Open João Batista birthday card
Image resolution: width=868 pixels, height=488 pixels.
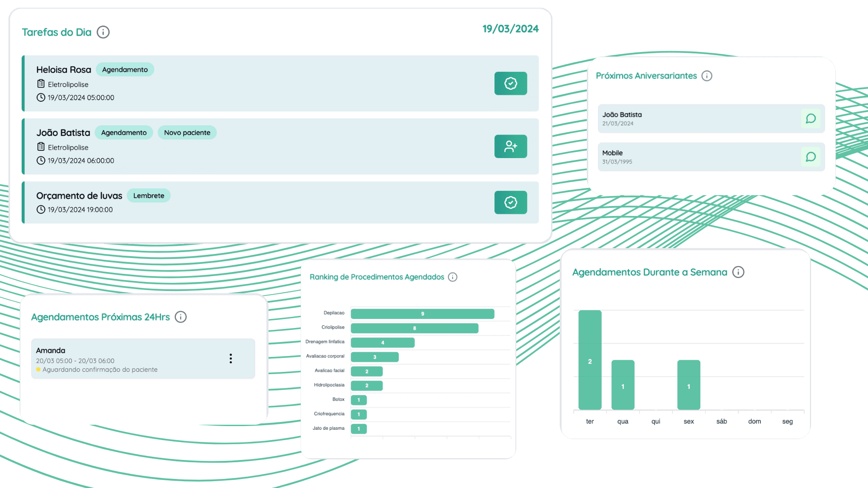(x=711, y=119)
